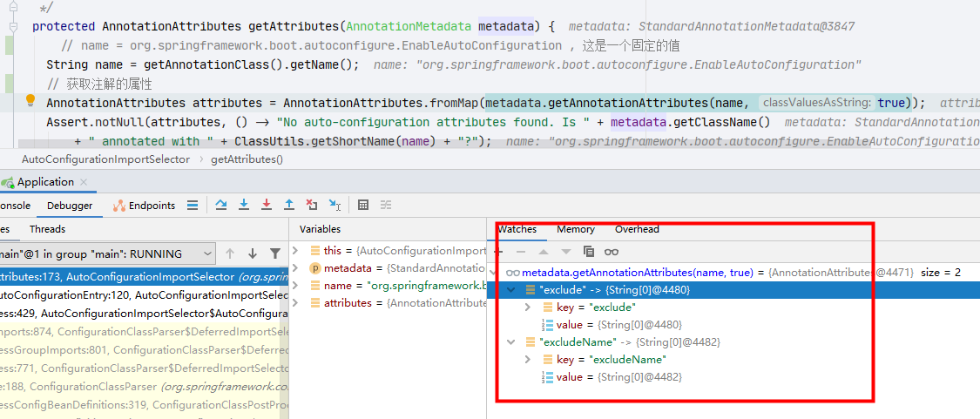The image size is (980, 419).
Task: Switch to the Overhead tab
Action: (637, 229)
